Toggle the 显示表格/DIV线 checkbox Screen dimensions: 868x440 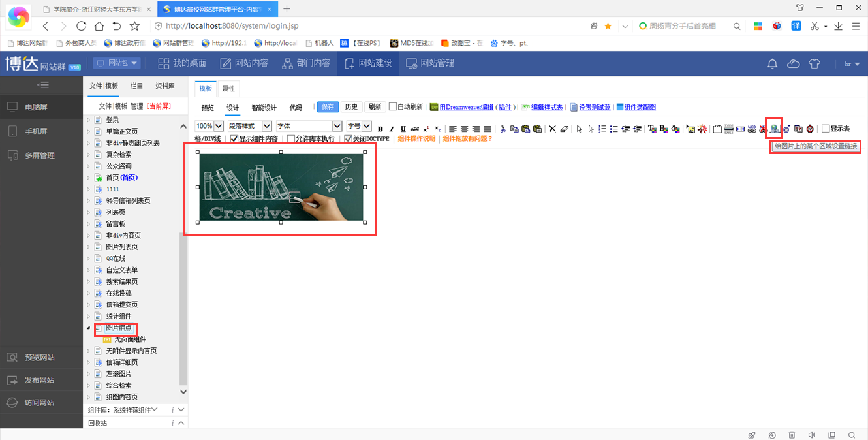[826, 129]
